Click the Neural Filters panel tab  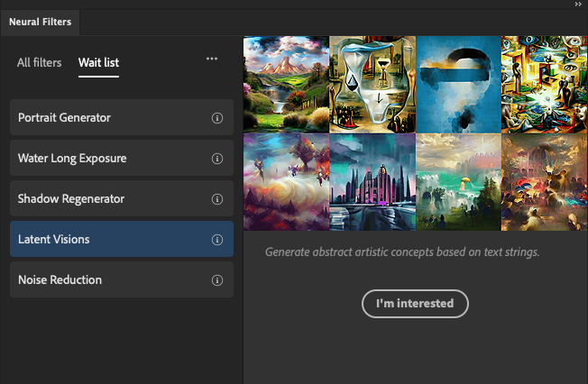coord(40,23)
